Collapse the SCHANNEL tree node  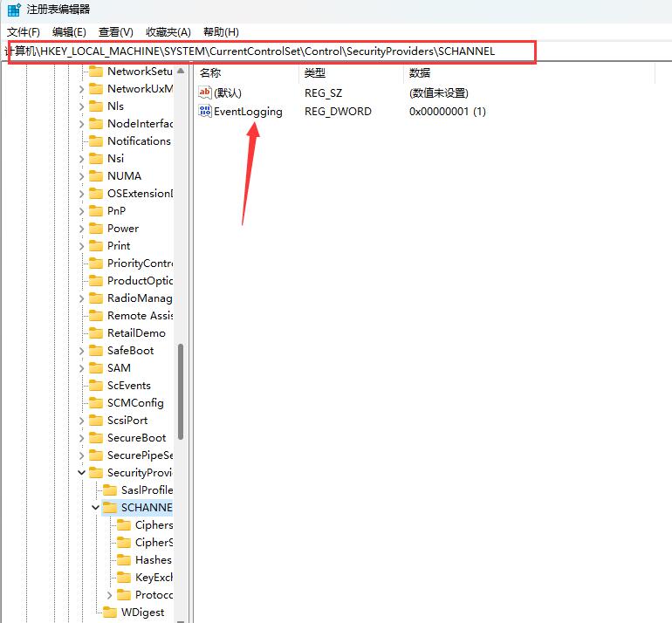pos(95,508)
